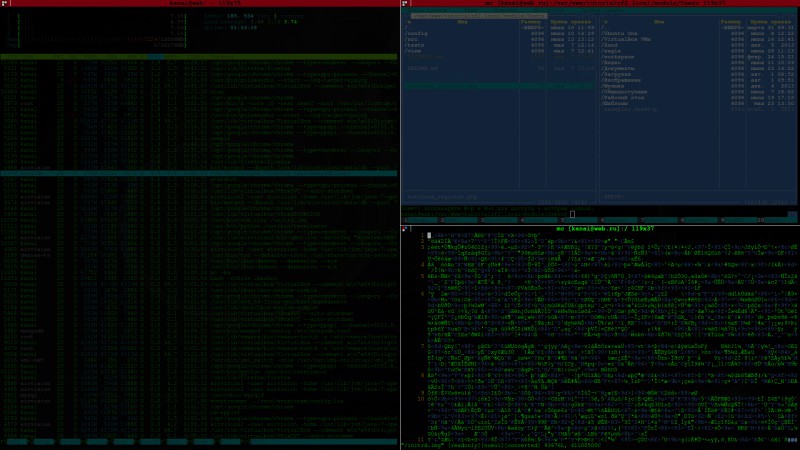Sort right mc panel by Время правки column header
The image size is (800, 450).
770,22
